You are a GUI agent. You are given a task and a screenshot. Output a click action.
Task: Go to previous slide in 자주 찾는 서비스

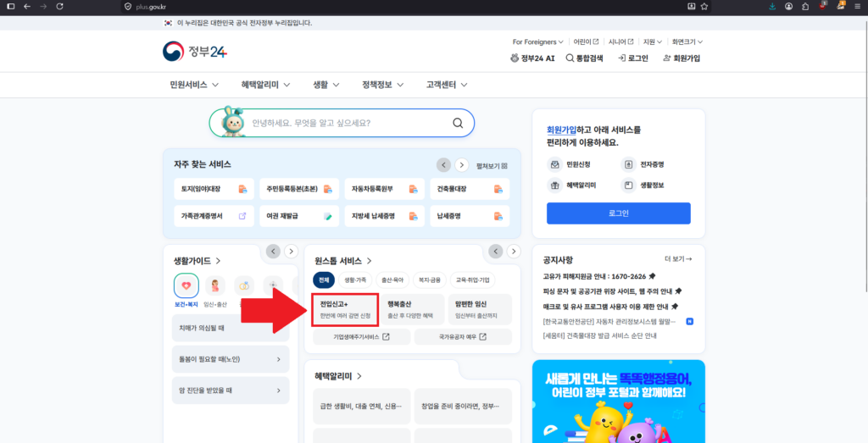click(443, 165)
